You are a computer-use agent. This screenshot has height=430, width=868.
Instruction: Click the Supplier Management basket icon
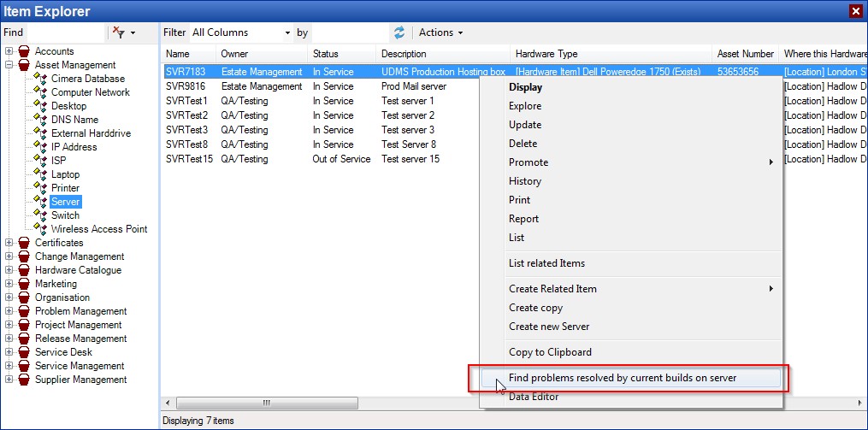click(24, 380)
